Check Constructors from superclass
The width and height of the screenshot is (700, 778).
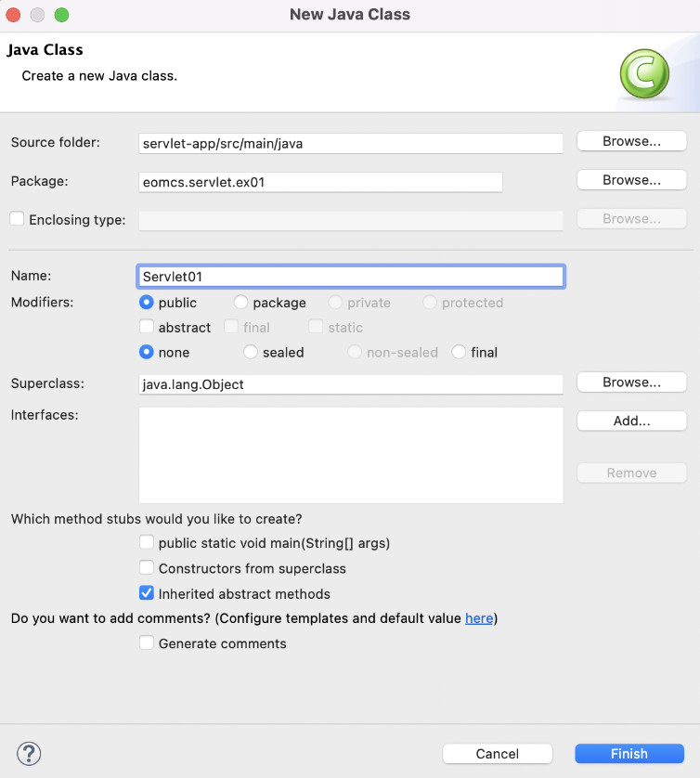click(x=147, y=567)
